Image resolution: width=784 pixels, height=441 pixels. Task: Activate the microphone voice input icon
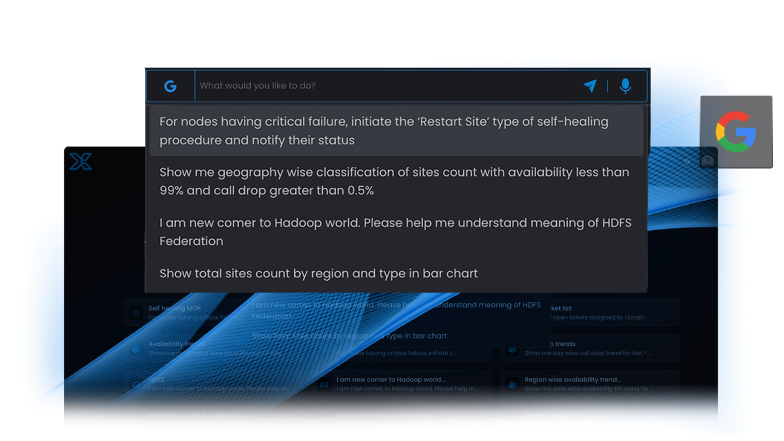(625, 86)
